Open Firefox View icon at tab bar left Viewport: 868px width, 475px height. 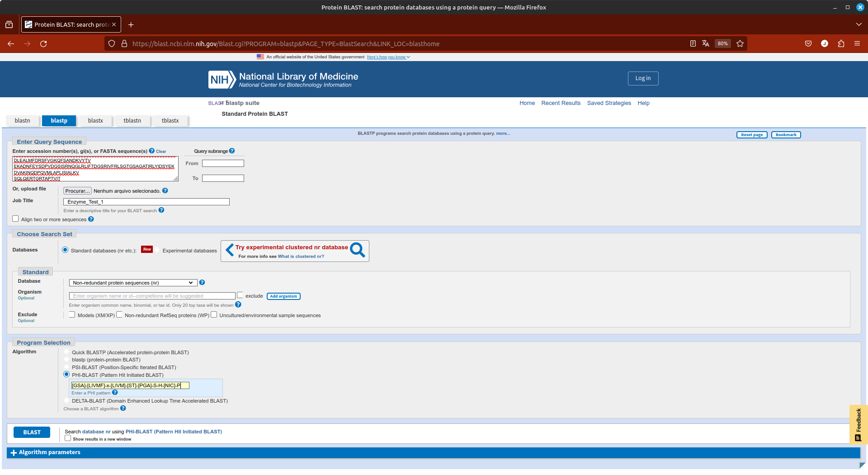pos(9,24)
